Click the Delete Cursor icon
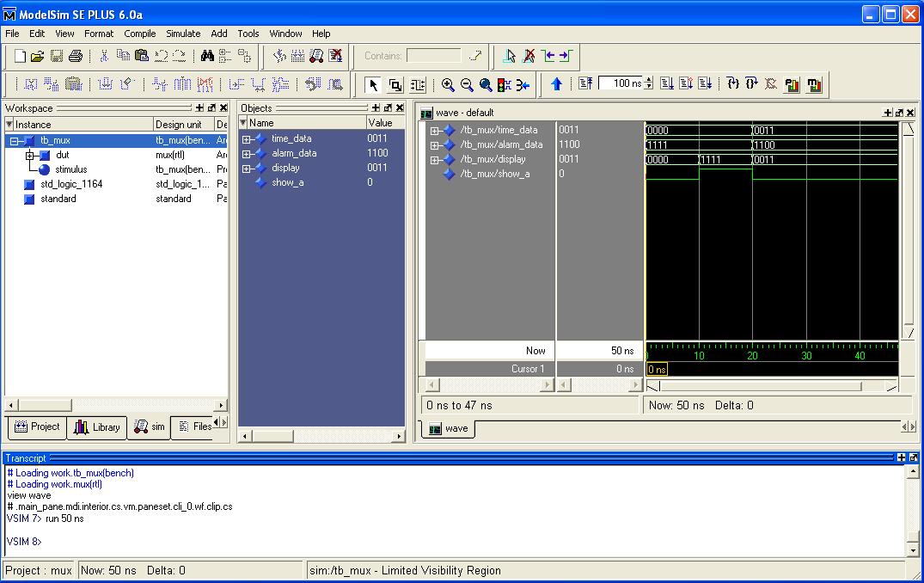 click(529, 56)
